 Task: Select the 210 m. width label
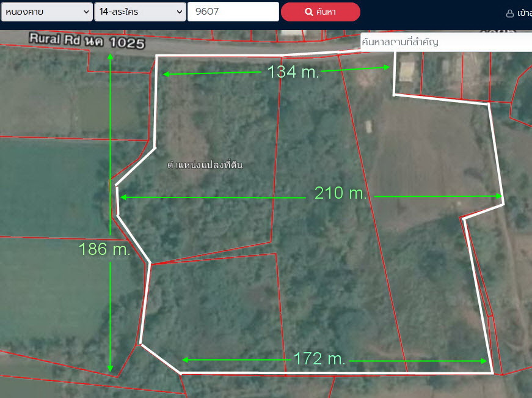(340, 194)
